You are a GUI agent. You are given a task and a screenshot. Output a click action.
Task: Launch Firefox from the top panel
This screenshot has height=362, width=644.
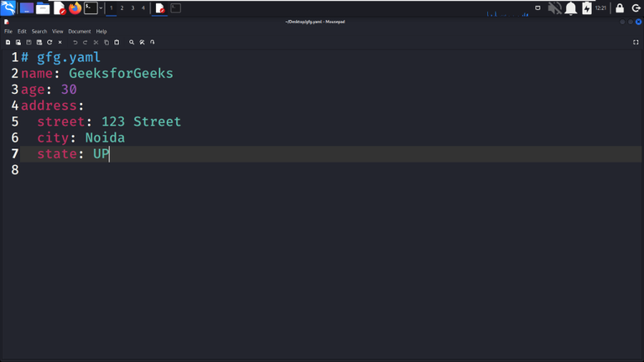point(75,8)
